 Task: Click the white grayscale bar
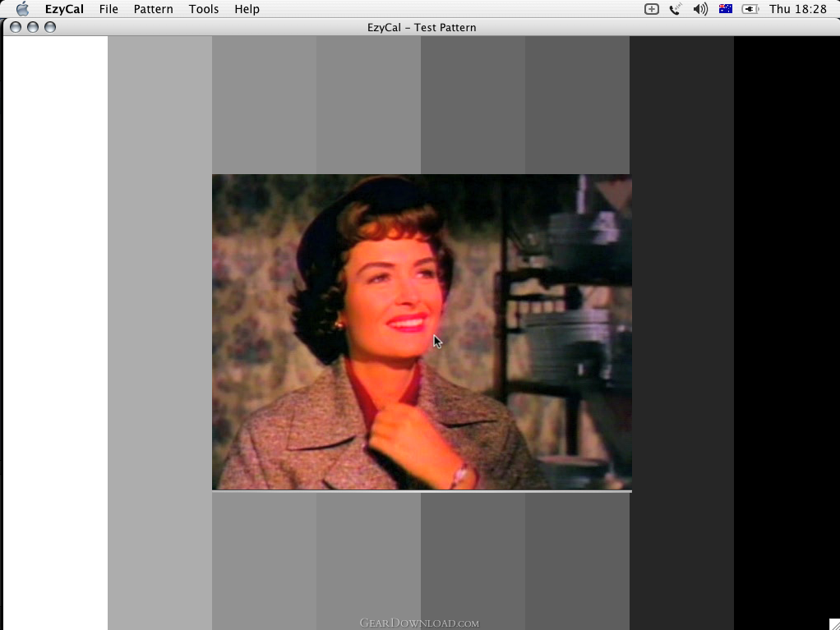coord(56,333)
